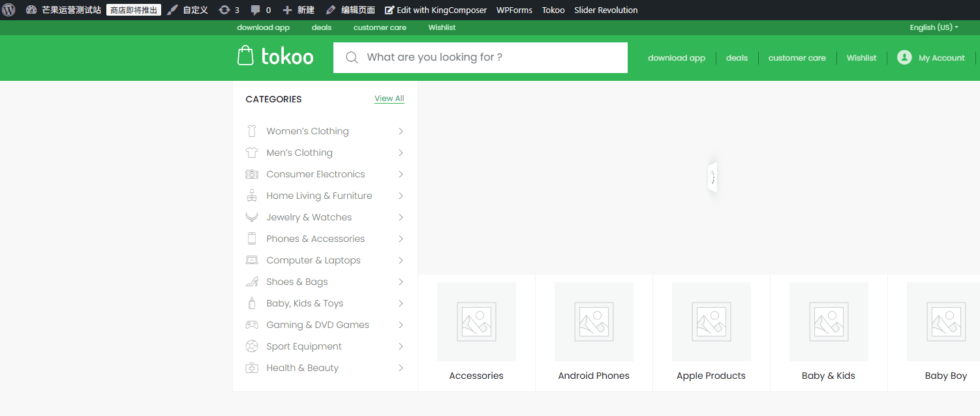The image size is (980, 416).
Task: Open the Android Phones category thumbnail
Action: coord(594,321)
